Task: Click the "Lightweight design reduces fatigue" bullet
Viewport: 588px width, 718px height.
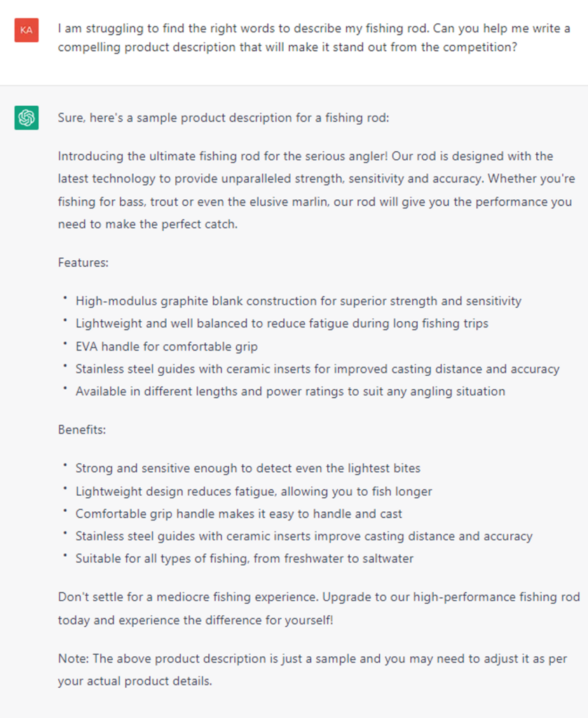Action: click(254, 491)
